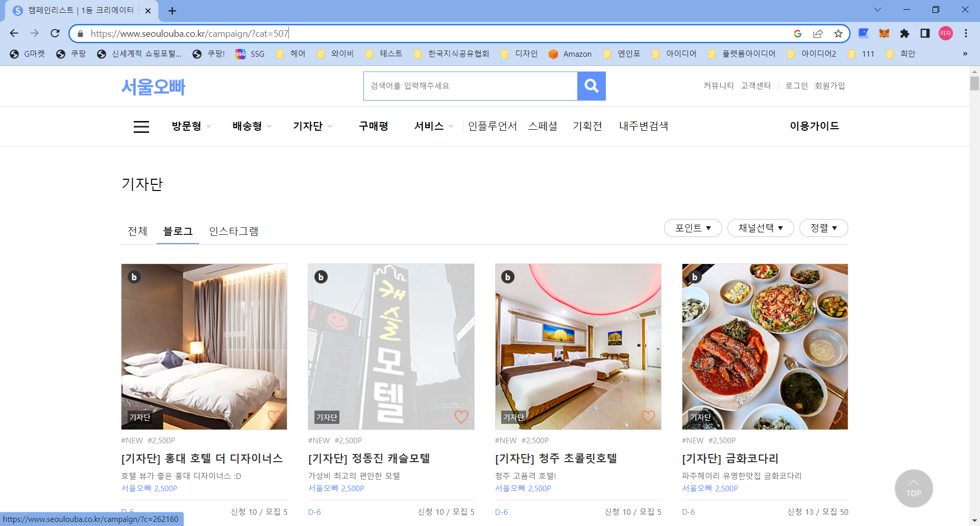Click the blue extension icon beside bookmark star
Screen dimensions: 980x526
click(x=864, y=33)
